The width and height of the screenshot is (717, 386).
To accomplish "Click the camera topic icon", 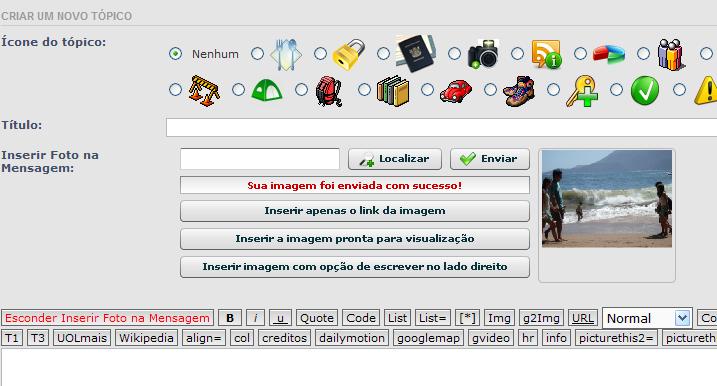I will 482,54.
